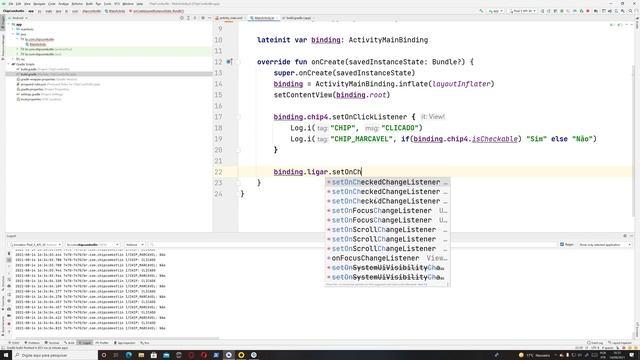640x360 pixels.
Task: Toggle the Regex checkbox in Logcat
Action: coord(562,244)
